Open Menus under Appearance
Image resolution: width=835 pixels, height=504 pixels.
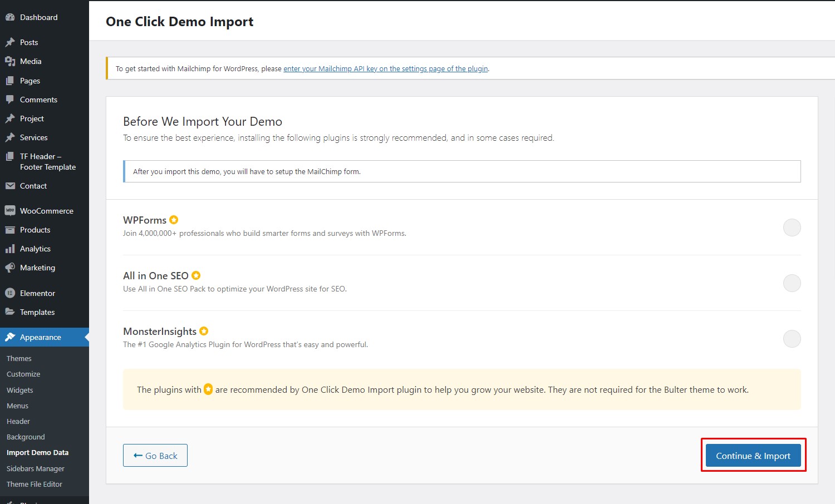coord(17,406)
